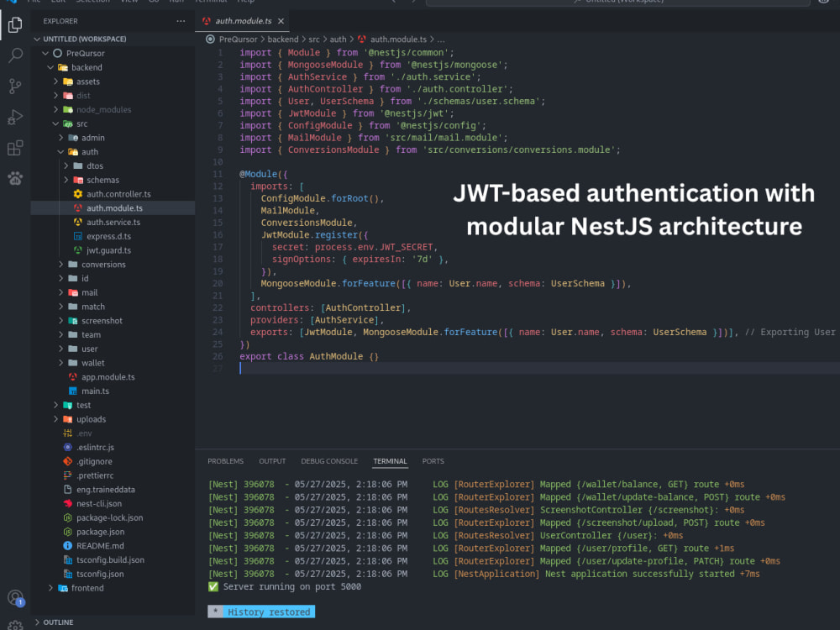Click src in the breadcrumb path
The image size is (840, 630).
point(314,39)
